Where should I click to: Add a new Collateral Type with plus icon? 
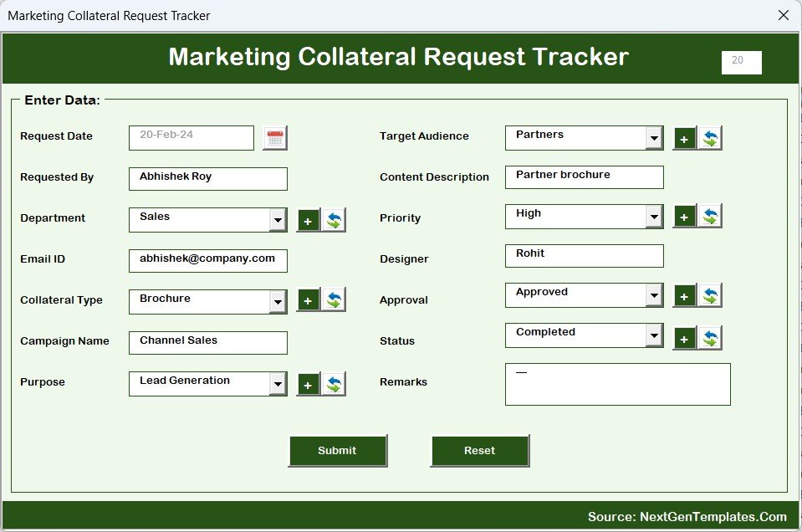(308, 300)
